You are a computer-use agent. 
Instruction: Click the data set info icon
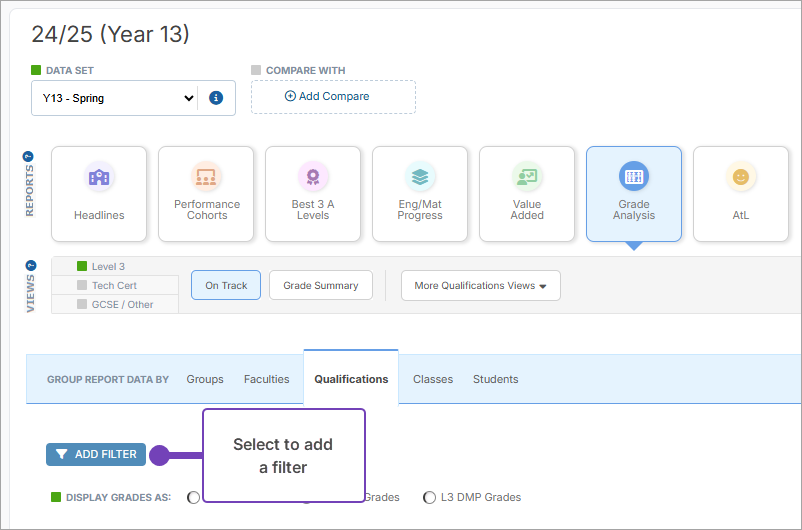(x=215, y=98)
